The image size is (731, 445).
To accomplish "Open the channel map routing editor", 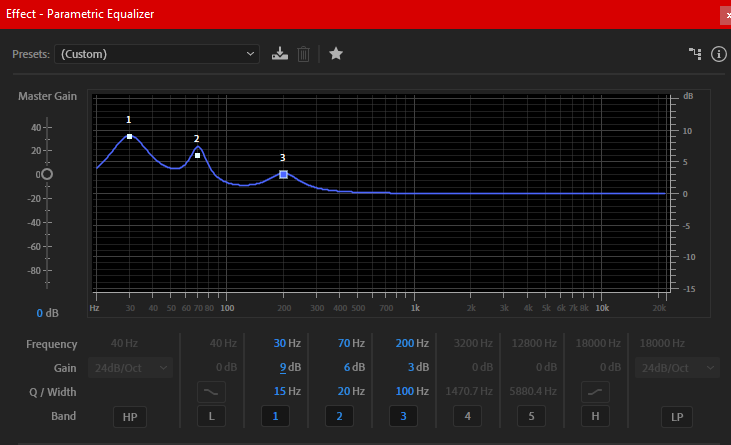I will point(694,54).
